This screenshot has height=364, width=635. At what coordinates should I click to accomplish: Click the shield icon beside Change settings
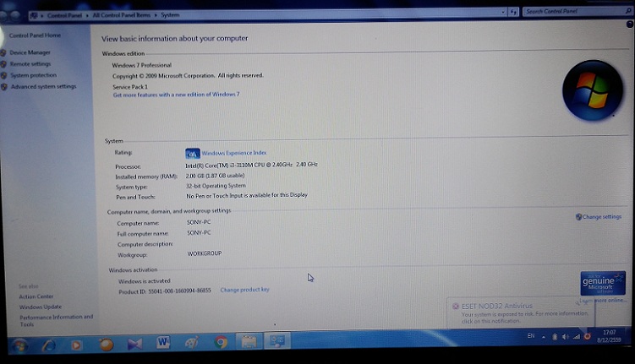pos(578,217)
